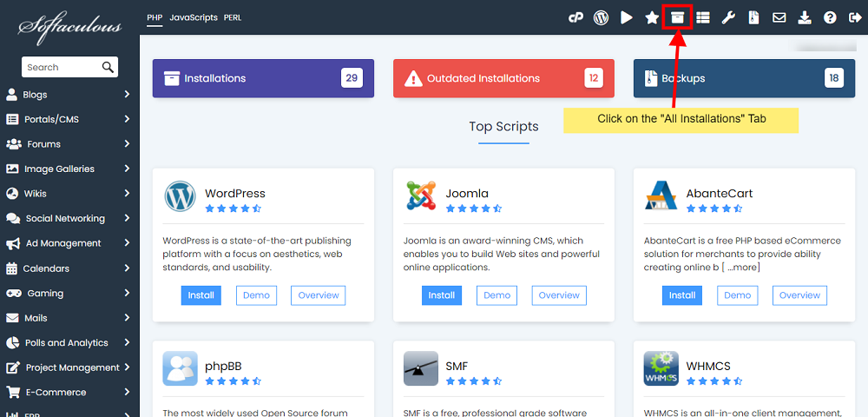Click the WHMCS star rating
The height and width of the screenshot is (417, 868).
tap(714, 381)
